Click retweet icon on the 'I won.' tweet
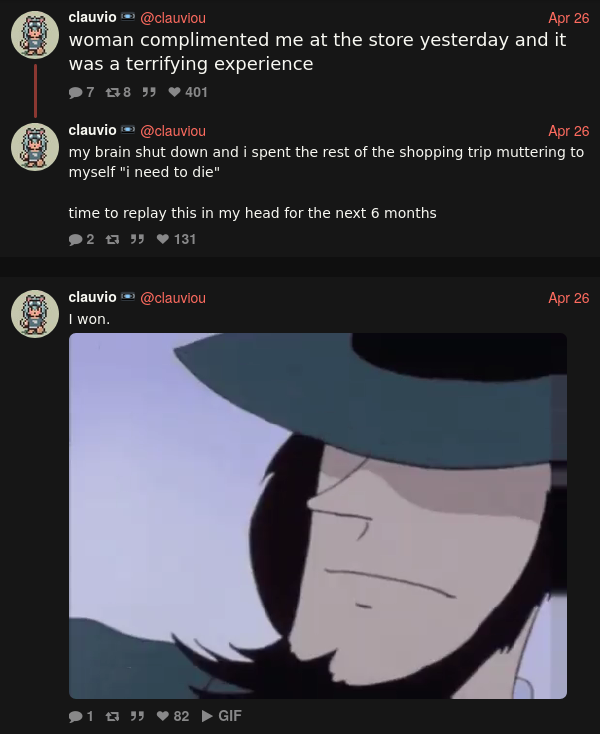Viewport: 600px width, 734px height. click(x=112, y=716)
